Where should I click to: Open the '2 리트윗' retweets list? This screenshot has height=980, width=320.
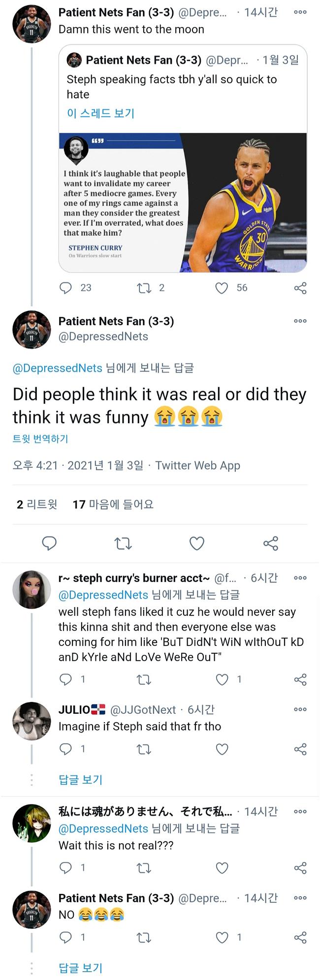[37, 504]
